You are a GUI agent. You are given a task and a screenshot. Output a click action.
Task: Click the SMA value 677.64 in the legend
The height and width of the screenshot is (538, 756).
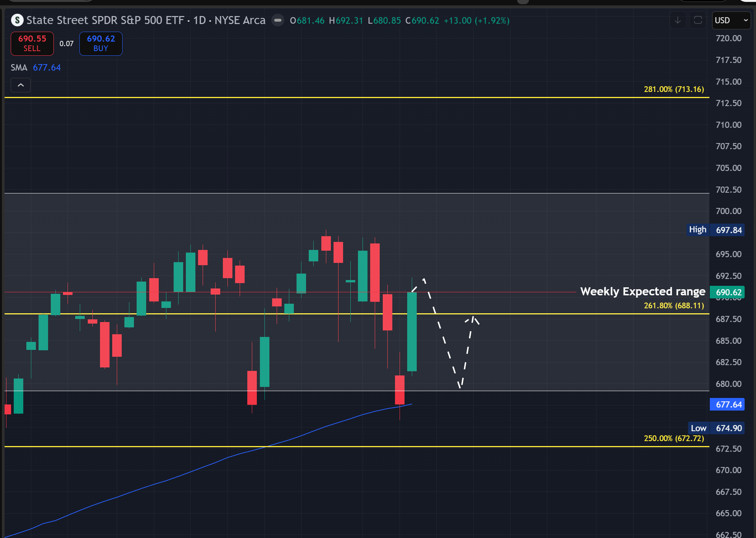47,68
